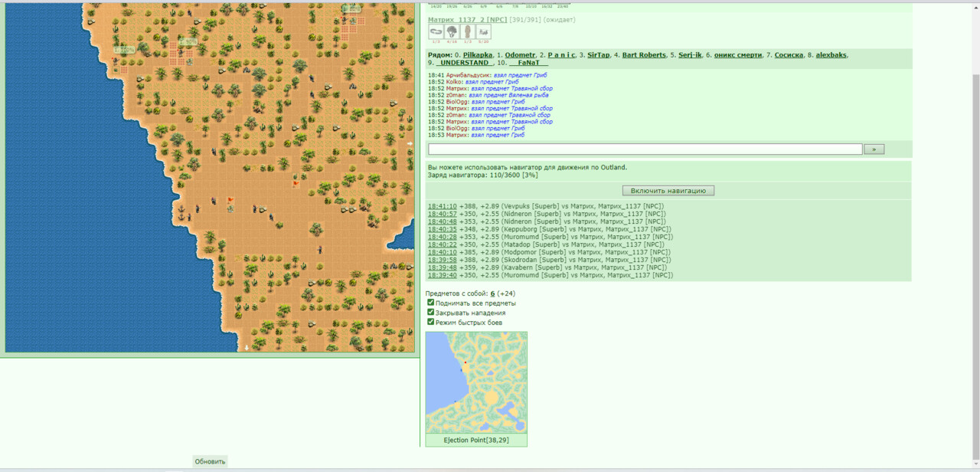Open nearby player Сосиска link

[x=789, y=55]
